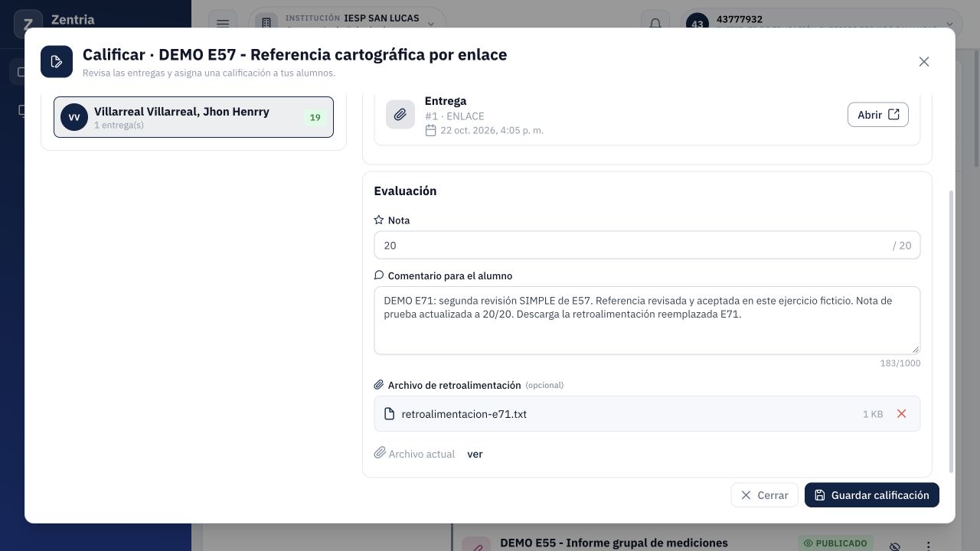The width and height of the screenshot is (980, 551).
Task: Open the submission with the Abrir button
Action: pyautogui.click(x=878, y=115)
